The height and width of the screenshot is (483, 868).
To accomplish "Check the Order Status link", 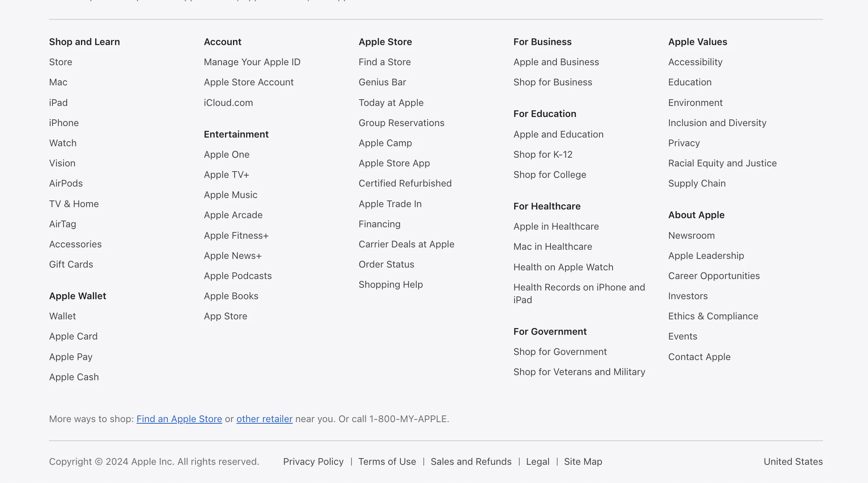I will 386,264.
